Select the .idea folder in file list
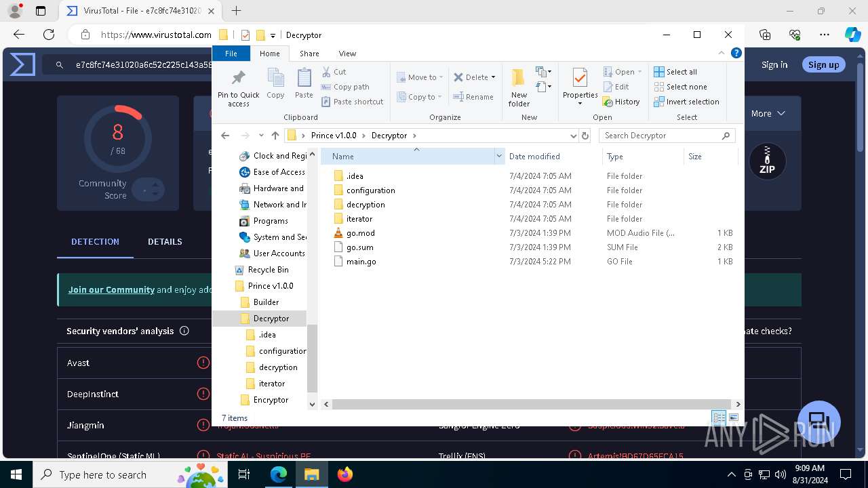868x488 pixels. click(355, 176)
